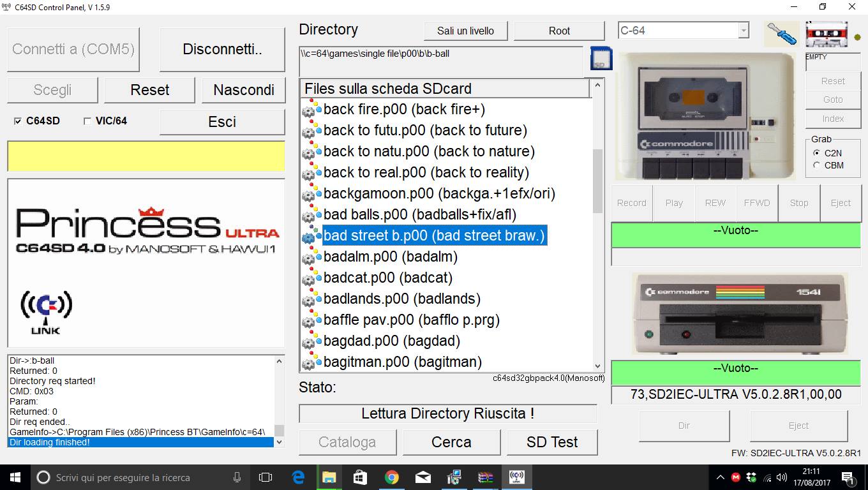This screenshot has height=490, width=868.
Task: Open Microsoft Store from taskbar
Action: tap(361, 477)
